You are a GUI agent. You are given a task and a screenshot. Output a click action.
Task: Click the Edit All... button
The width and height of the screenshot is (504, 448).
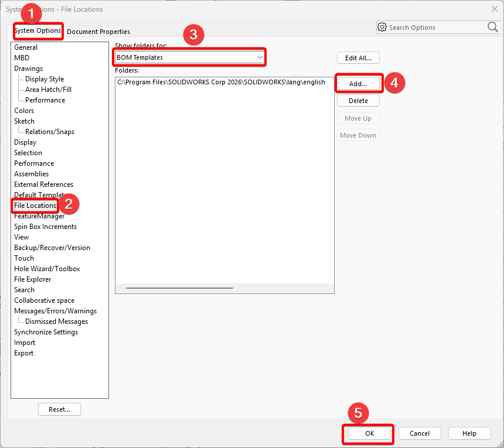[358, 58]
